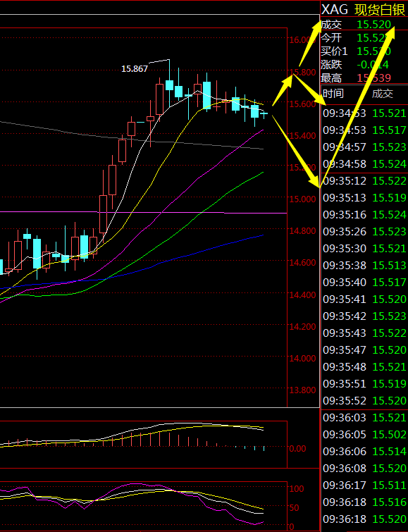The image size is (408, 532).
Task: Select the 09:35:52 tick row
Action: pyautogui.click(x=364, y=401)
